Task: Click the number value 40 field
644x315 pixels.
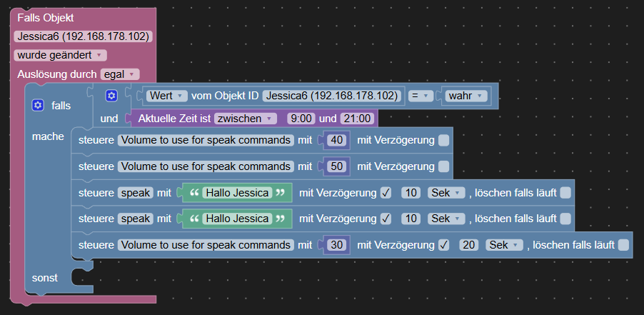Action: pyautogui.click(x=335, y=141)
